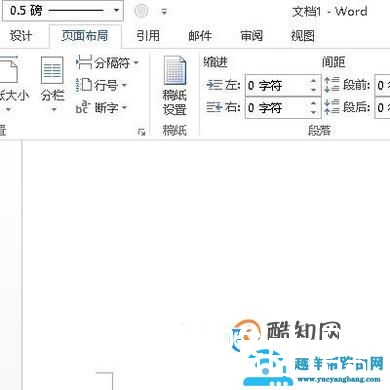Image resolution: width=390 pixels, height=390 pixels.
Task: Increase the left indent value
Action: [313, 81]
